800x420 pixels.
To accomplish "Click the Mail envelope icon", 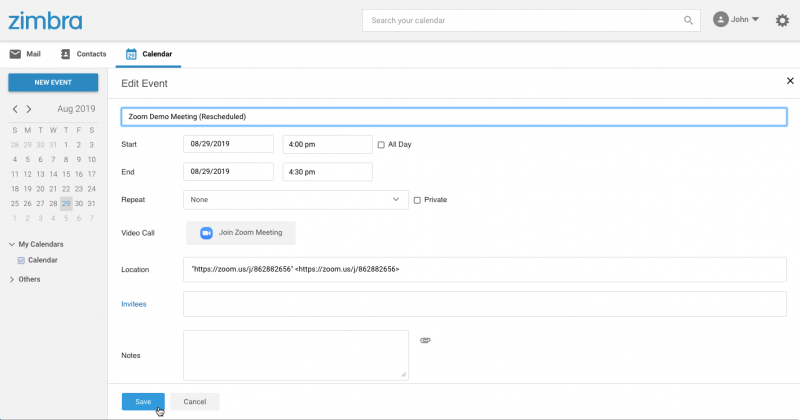I will (15, 54).
